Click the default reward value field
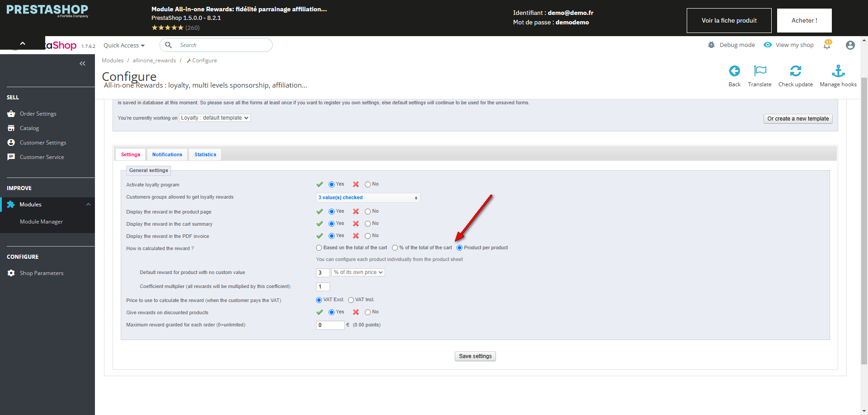Viewport: 868px width, 415px height. [323, 273]
